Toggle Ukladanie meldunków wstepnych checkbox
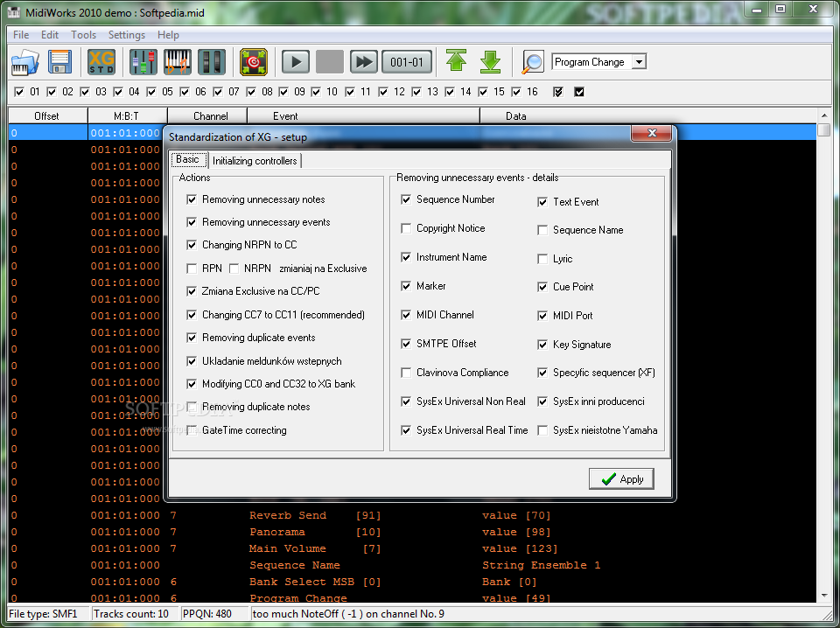Viewport: 840px width, 628px height. (192, 361)
